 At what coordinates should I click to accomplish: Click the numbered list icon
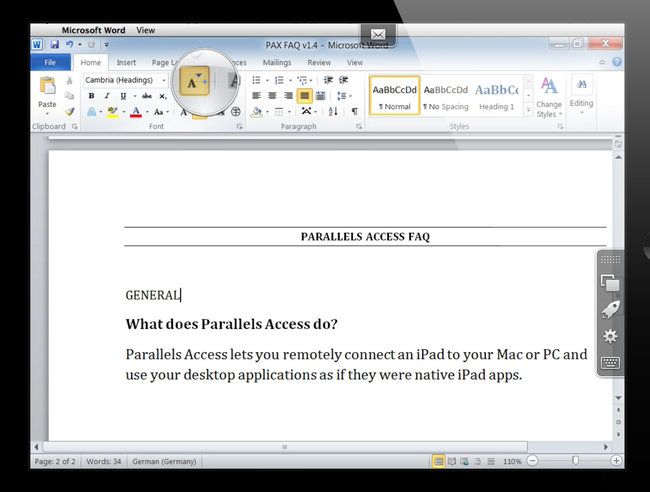coord(279,80)
